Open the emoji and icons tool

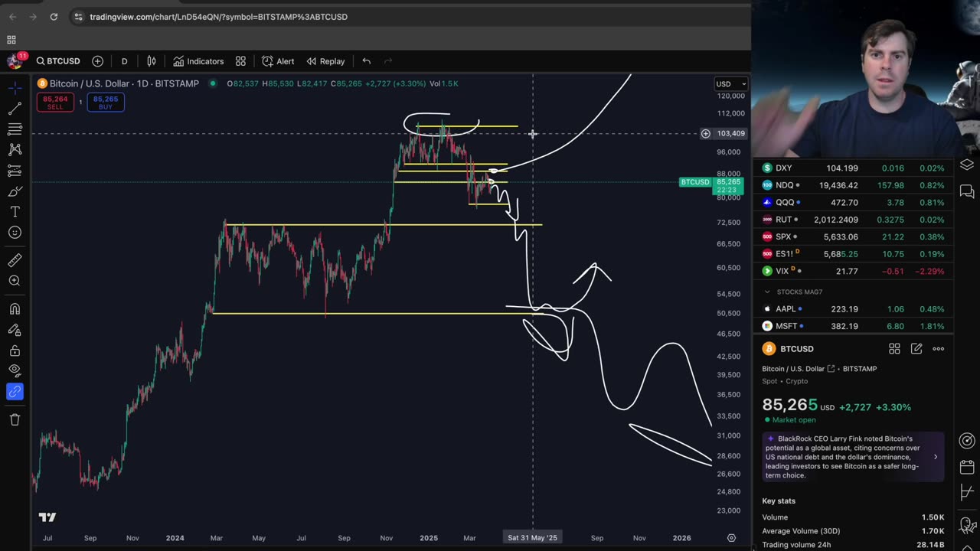click(15, 233)
